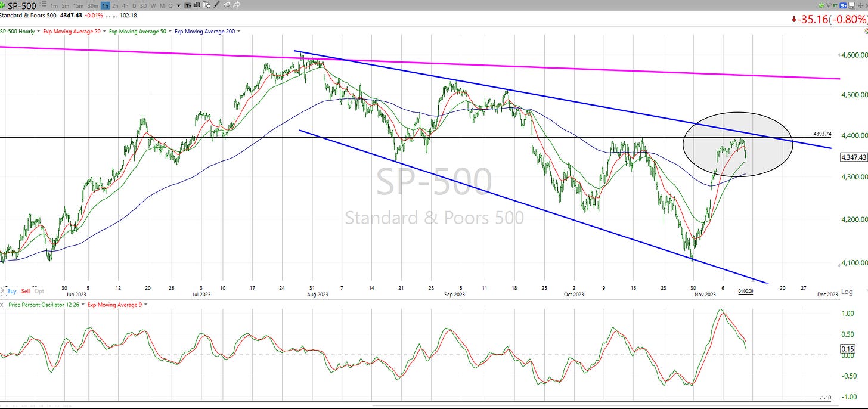Click the Nov 2023 date axis label
Viewport: 868px width, 409px height.
704,294
